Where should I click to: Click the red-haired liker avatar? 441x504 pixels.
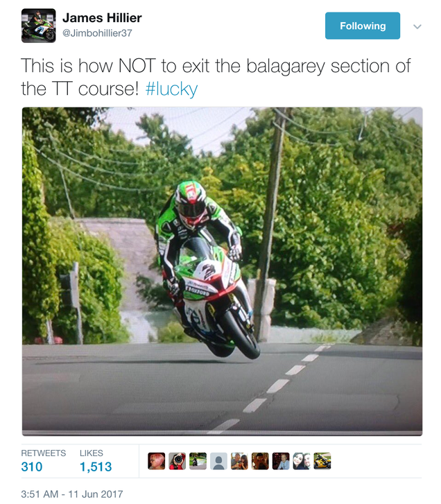coord(157,461)
